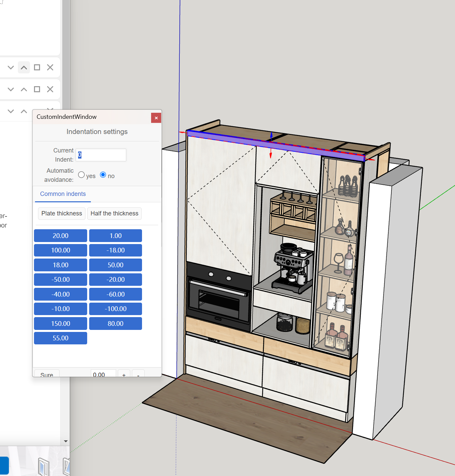Switch to the Common indents tab
455x476 pixels.
pyautogui.click(x=63, y=194)
